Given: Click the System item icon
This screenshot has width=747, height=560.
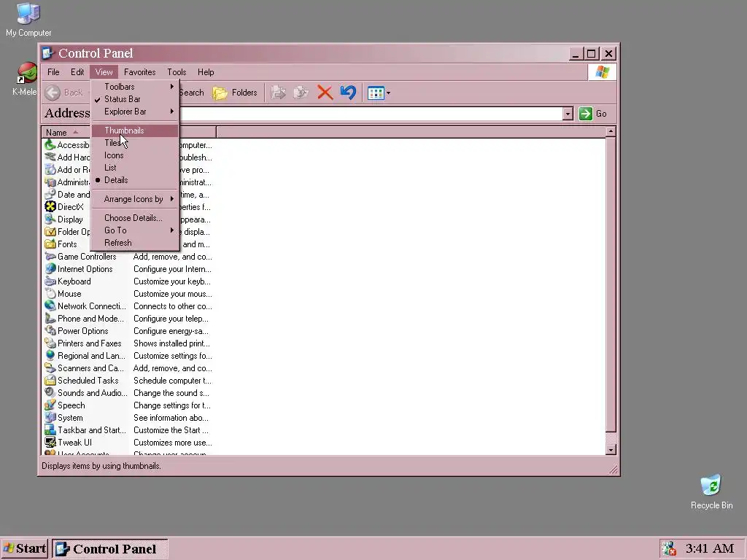Looking at the screenshot, I should (50, 418).
